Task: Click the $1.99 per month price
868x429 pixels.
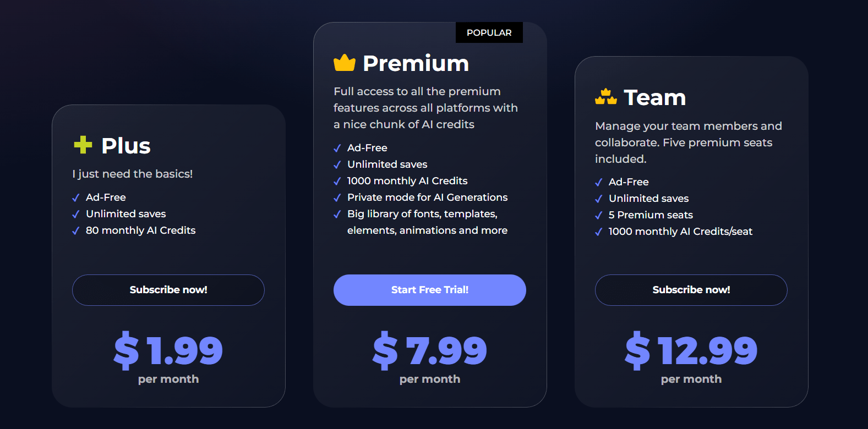Action: [168, 350]
